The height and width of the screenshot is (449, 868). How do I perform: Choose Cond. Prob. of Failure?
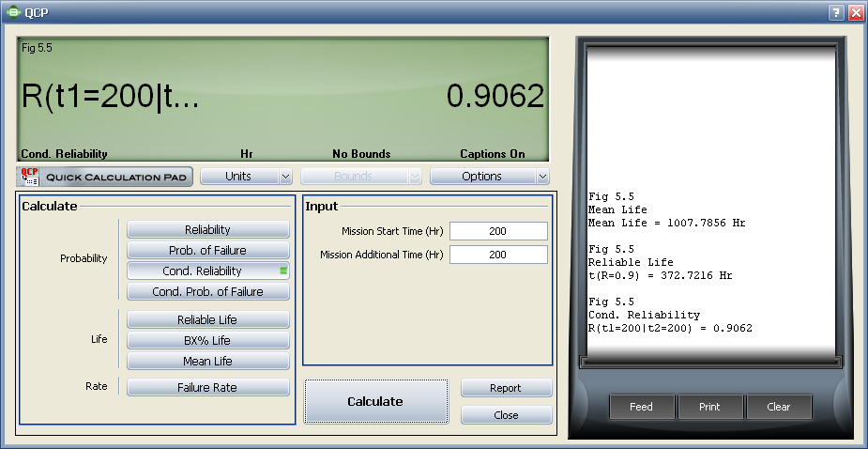[x=208, y=291]
